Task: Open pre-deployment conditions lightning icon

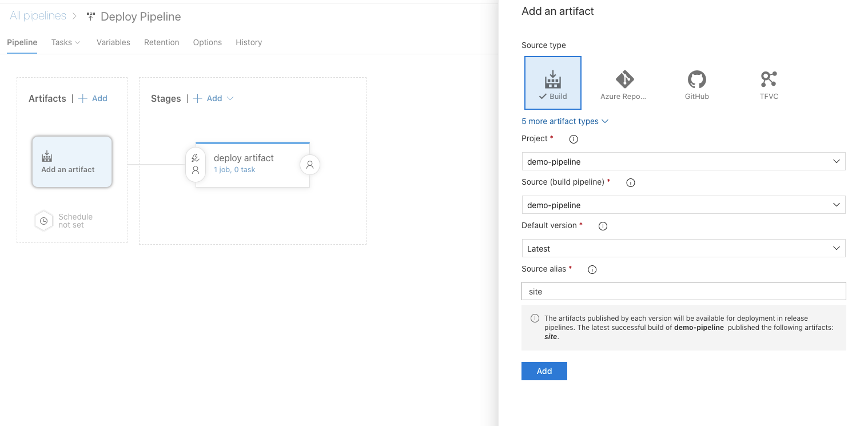Action: (196, 158)
